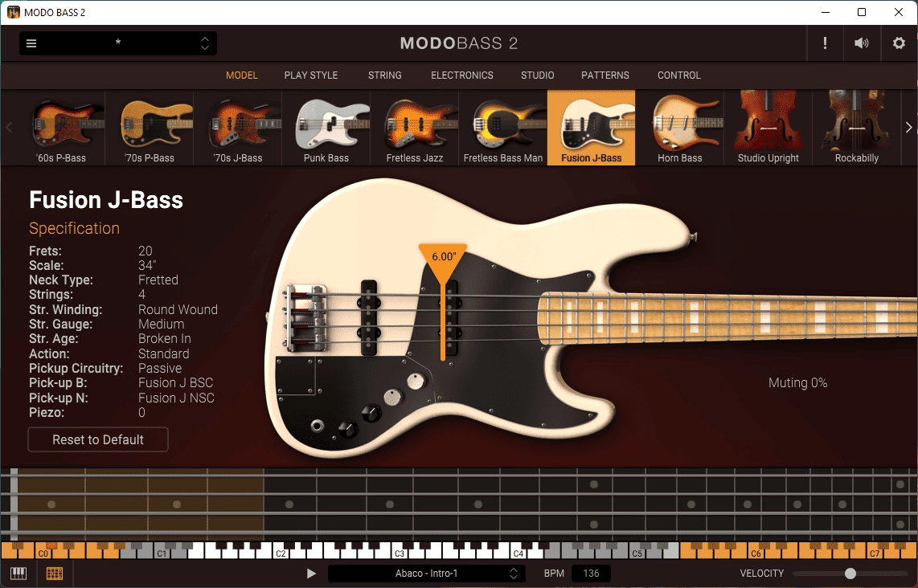
Task: Click the Broken In string age value
Action: click(165, 339)
